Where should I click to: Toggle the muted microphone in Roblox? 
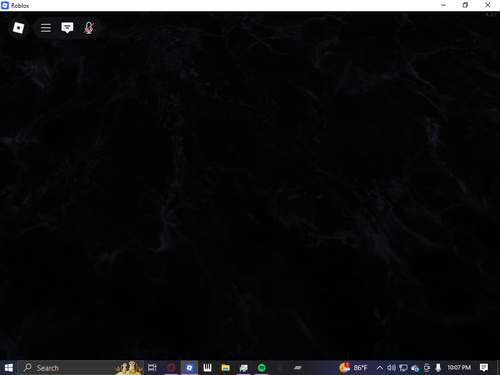[x=89, y=28]
